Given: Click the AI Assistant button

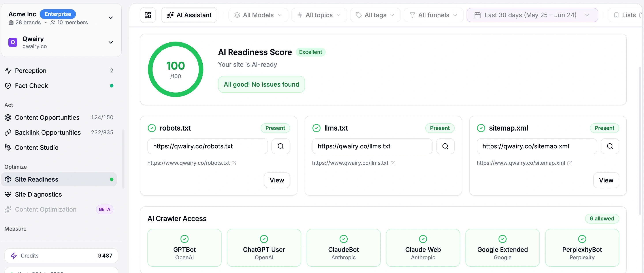Looking at the screenshot, I should click(x=189, y=15).
